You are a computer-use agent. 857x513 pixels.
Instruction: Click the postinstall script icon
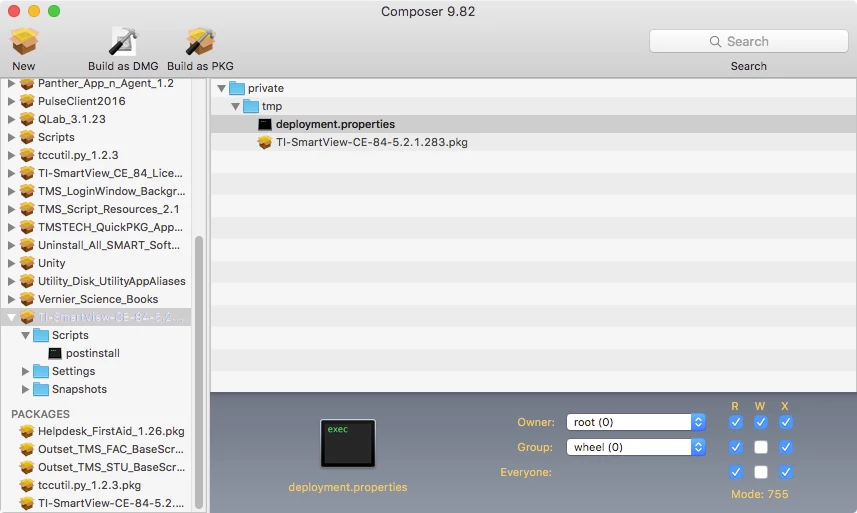pyautogui.click(x=55, y=353)
